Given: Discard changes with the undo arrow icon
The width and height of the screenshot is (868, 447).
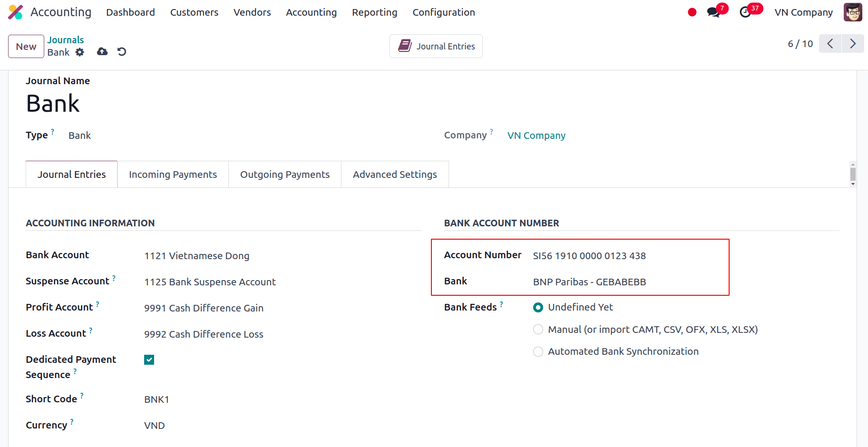Looking at the screenshot, I should (x=122, y=52).
